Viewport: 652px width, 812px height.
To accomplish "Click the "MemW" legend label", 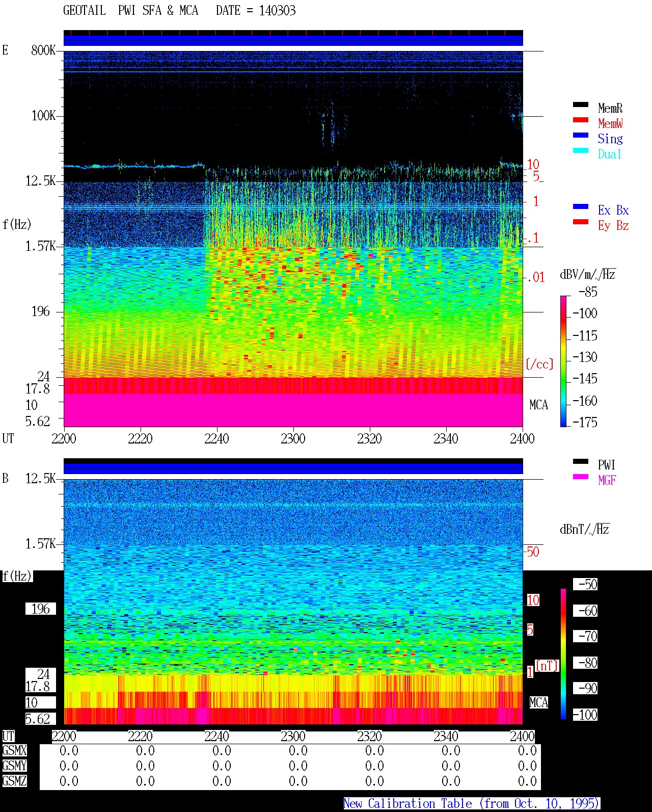I will [610, 123].
